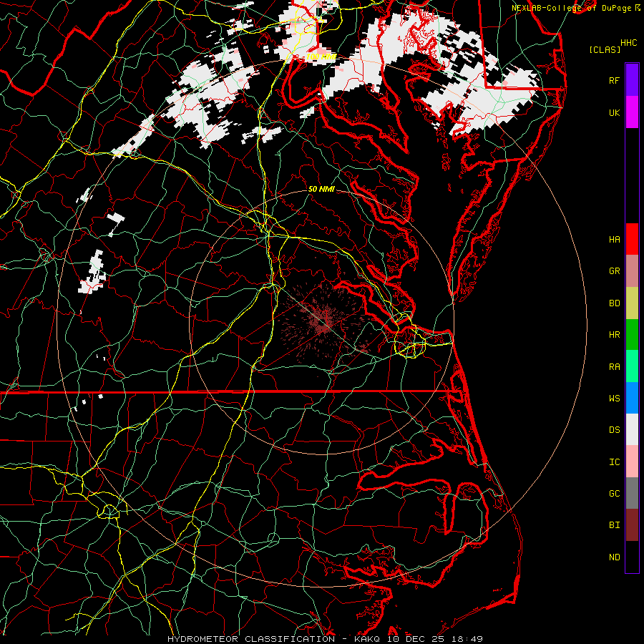
Task: Click the GC gray legend swatch
Action: click(x=632, y=493)
